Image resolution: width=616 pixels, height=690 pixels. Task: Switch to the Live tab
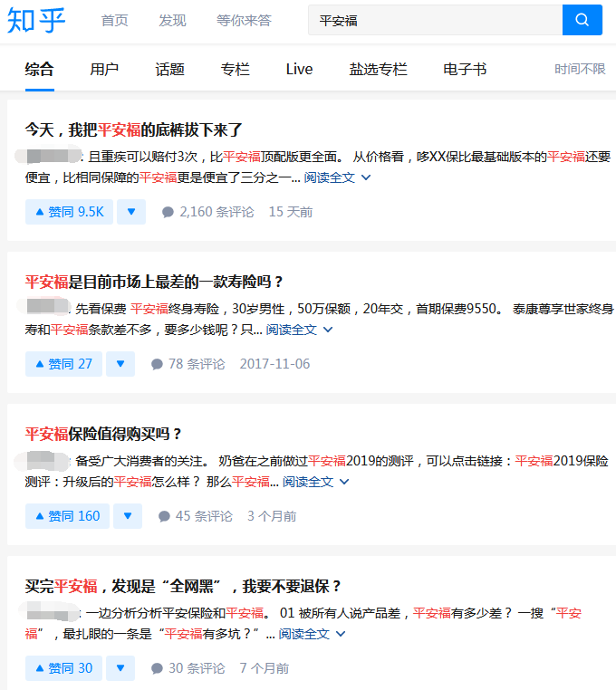click(300, 69)
